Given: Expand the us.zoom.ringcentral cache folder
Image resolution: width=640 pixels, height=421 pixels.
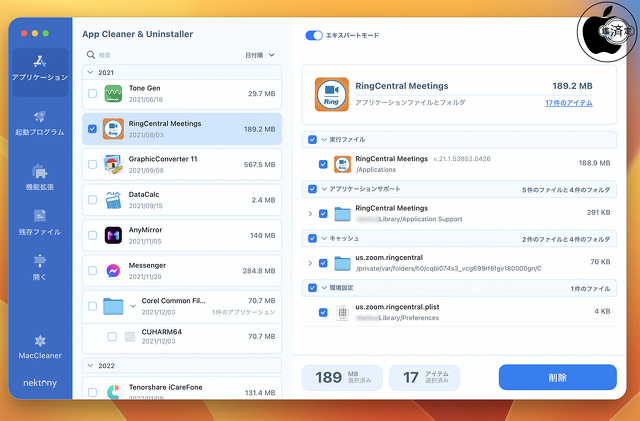Looking at the screenshot, I should [x=310, y=263].
